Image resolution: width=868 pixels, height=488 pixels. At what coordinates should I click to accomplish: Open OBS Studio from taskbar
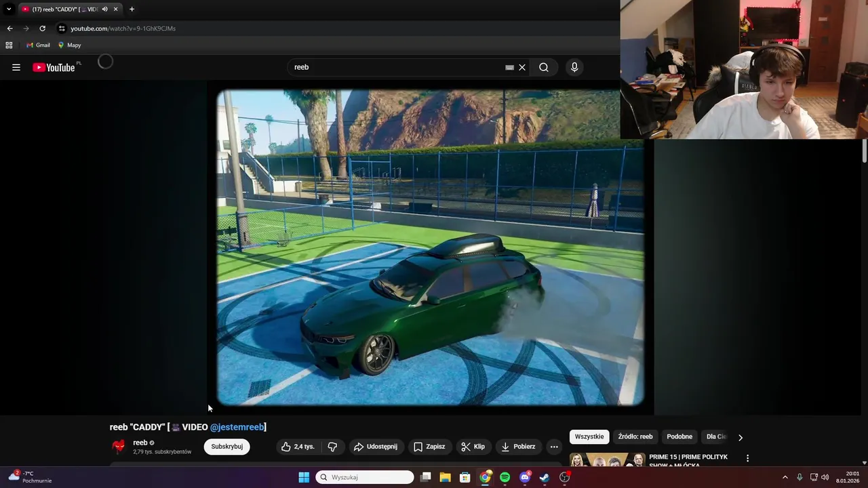pyautogui.click(x=564, y=477)
